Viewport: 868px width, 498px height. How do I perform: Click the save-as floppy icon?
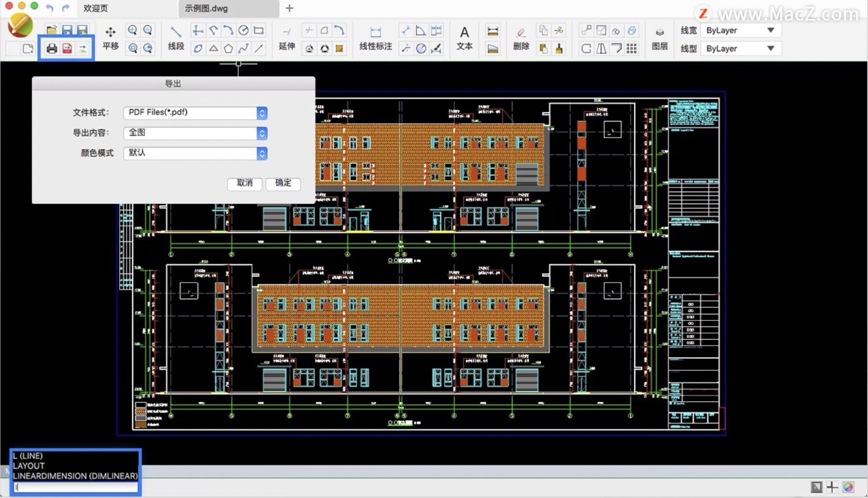tap(82, 30)
